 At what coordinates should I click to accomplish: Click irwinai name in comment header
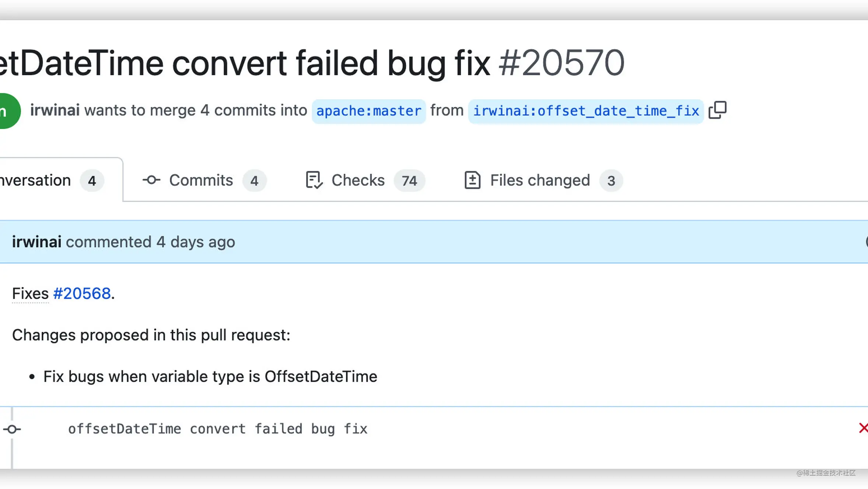[x=37, y=242]
